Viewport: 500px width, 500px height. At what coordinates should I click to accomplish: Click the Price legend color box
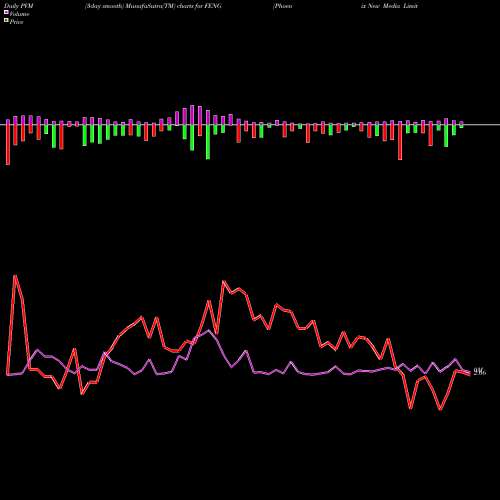click(x=6, y=21)
